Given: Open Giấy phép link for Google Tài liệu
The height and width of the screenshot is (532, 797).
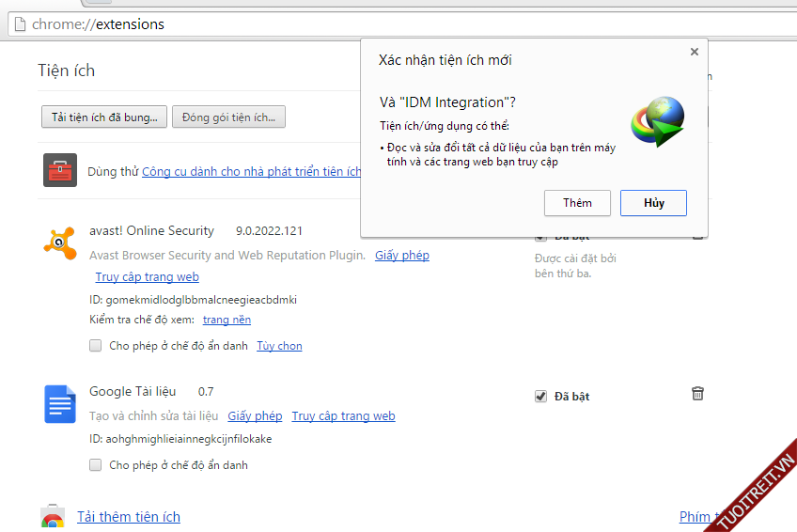Looking at the screenshot, I should click(x=255, y=416).
